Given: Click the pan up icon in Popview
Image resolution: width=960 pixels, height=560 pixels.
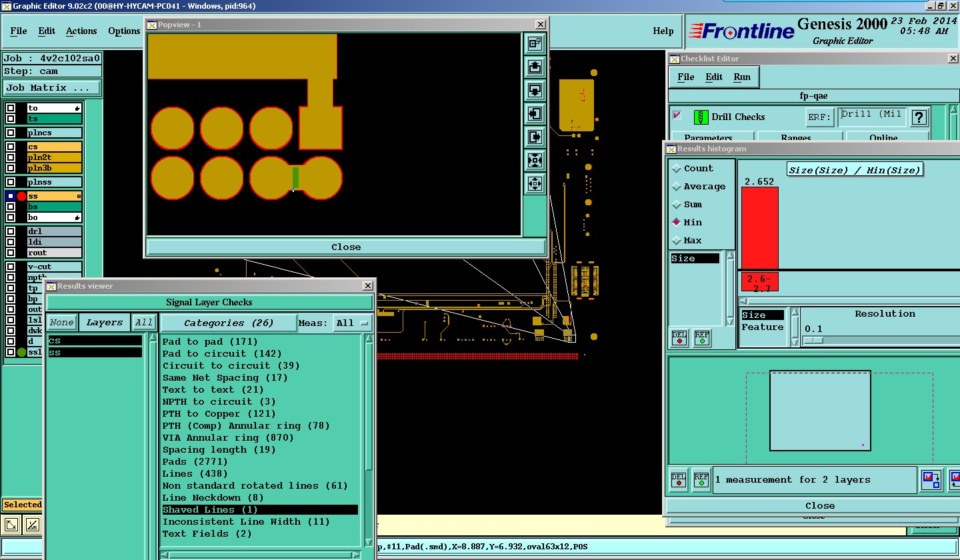Looking at the screenshot, I should (535, 67).
